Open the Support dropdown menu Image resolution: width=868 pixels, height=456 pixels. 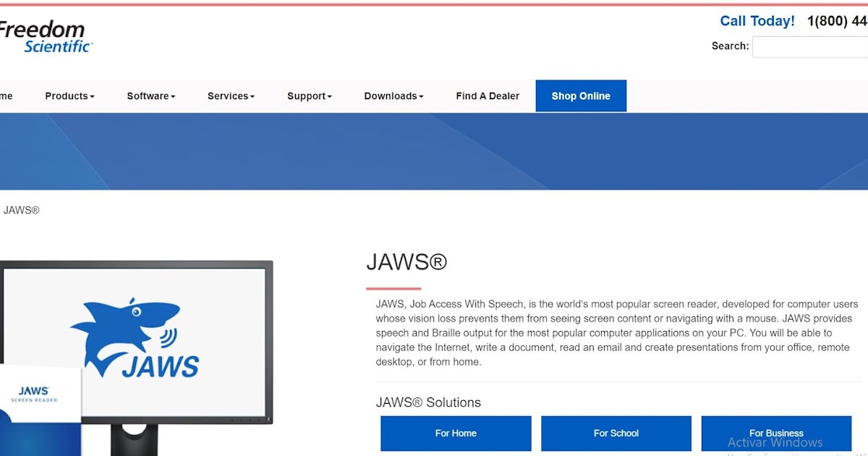(309, 96)
